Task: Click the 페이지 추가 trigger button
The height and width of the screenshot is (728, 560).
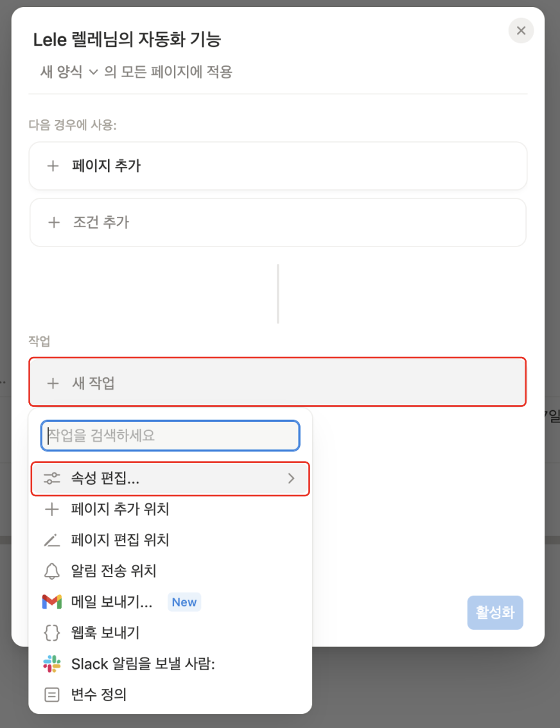Action: [277, 166]
